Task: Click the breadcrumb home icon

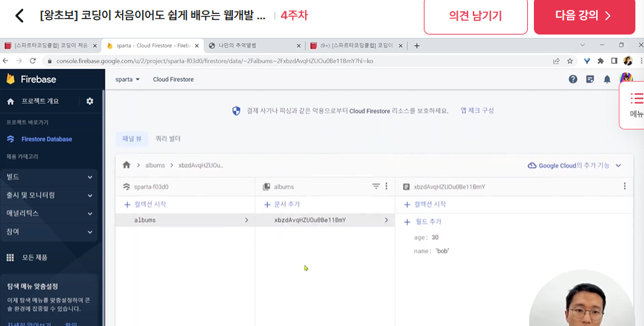Action: point(127,165)
